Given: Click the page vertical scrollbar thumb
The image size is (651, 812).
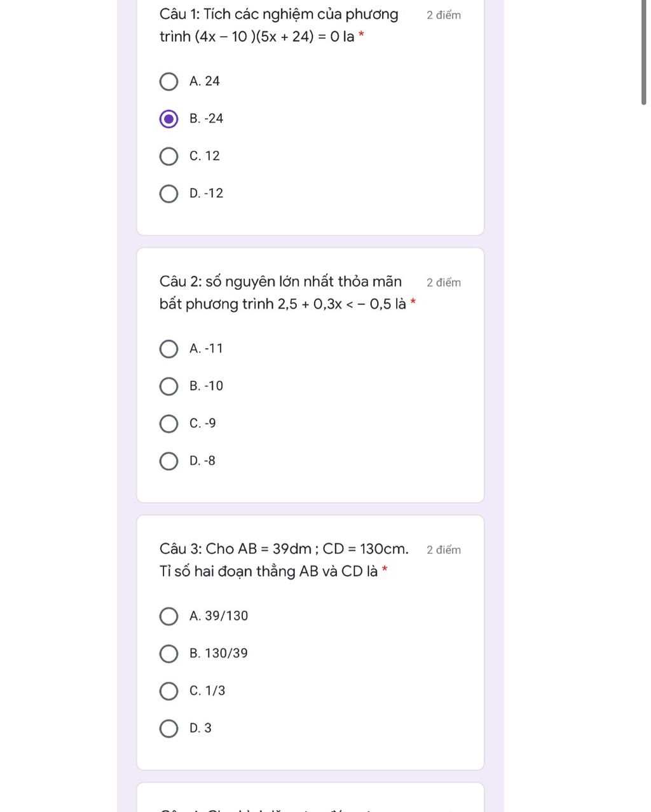Looking at the screenshot, I should click(x=644, y=52).
